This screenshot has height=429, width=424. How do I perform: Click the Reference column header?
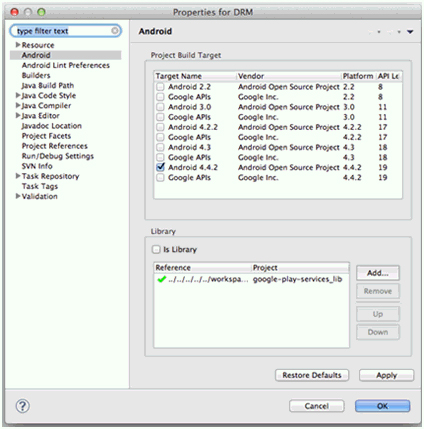pos(202,268)
